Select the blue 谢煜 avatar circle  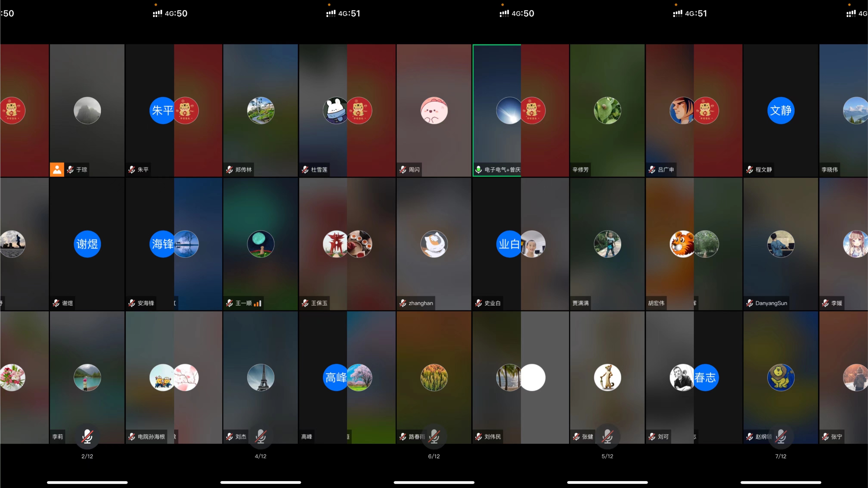87,244
